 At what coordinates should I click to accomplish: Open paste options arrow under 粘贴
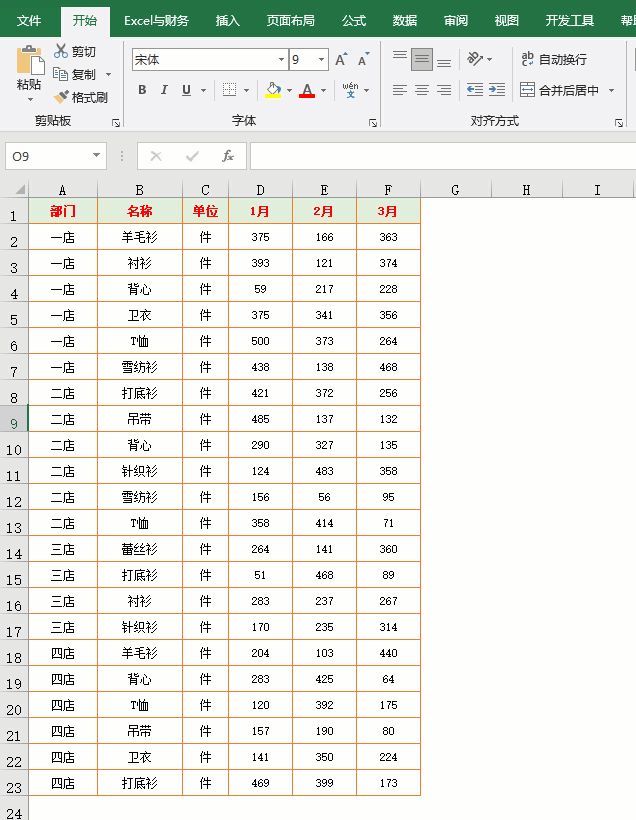30,99
